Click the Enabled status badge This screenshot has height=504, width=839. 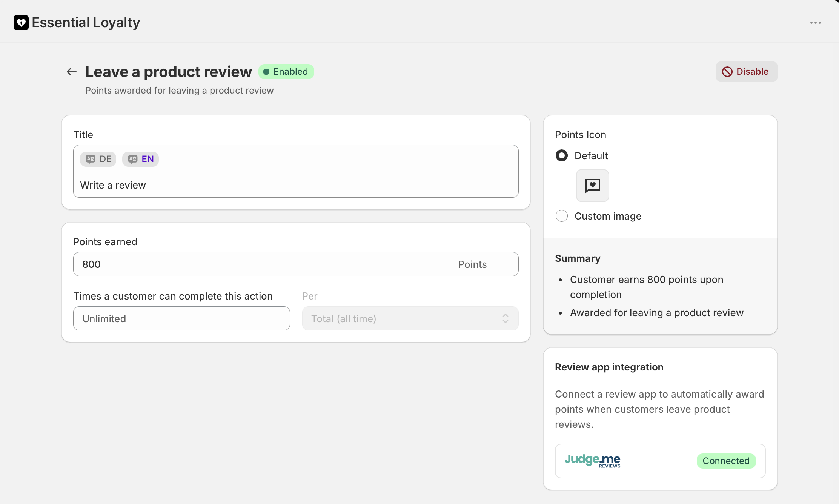(x=286, y=72)
